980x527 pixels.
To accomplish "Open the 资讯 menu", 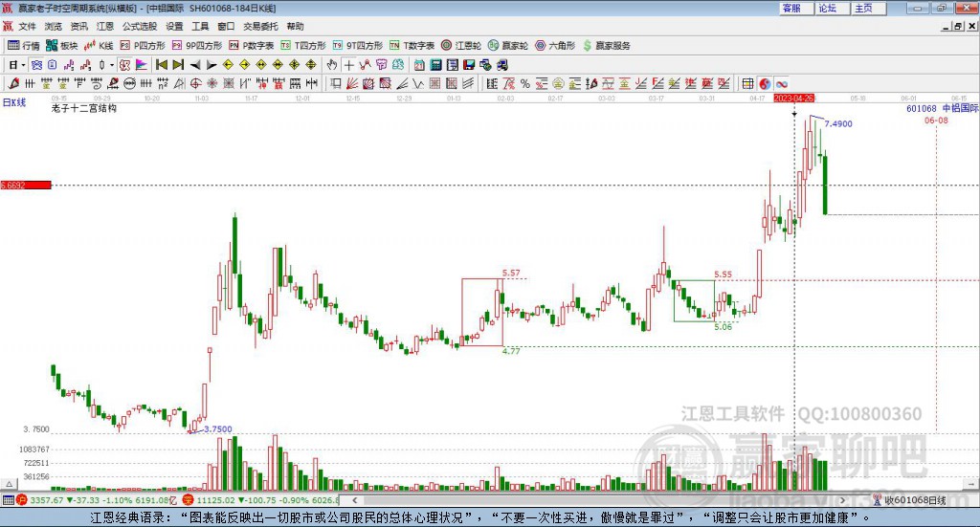I will coord(78,26).
